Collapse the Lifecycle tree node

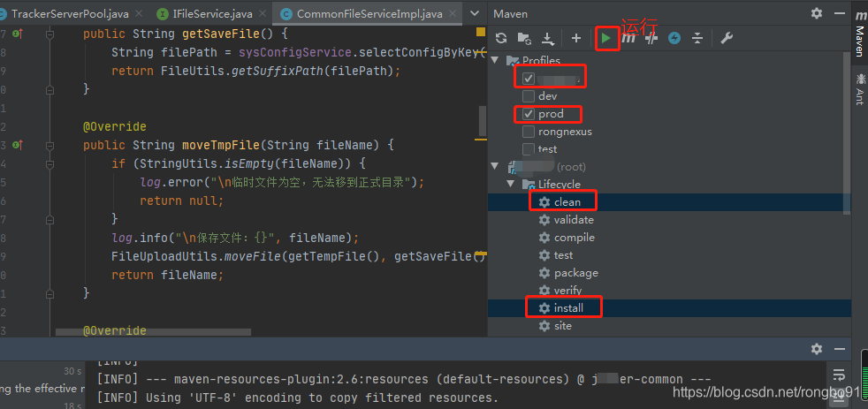pos(510,185)
